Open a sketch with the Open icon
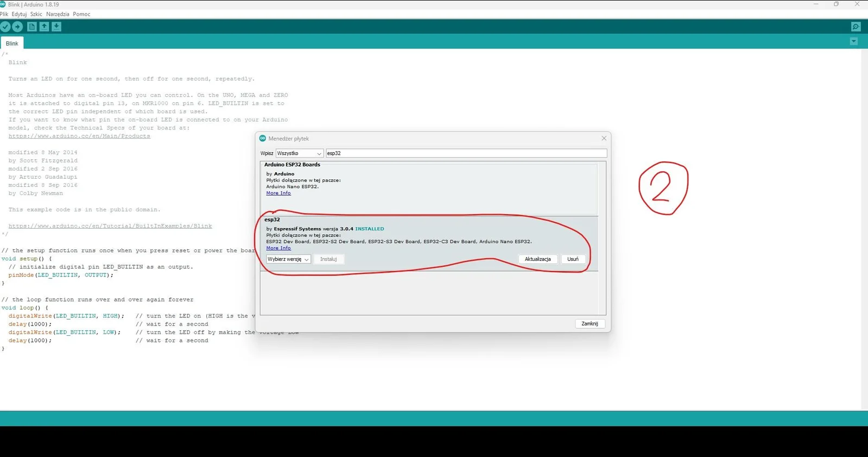This screenshot has width=868, height=457. point(45,27)
